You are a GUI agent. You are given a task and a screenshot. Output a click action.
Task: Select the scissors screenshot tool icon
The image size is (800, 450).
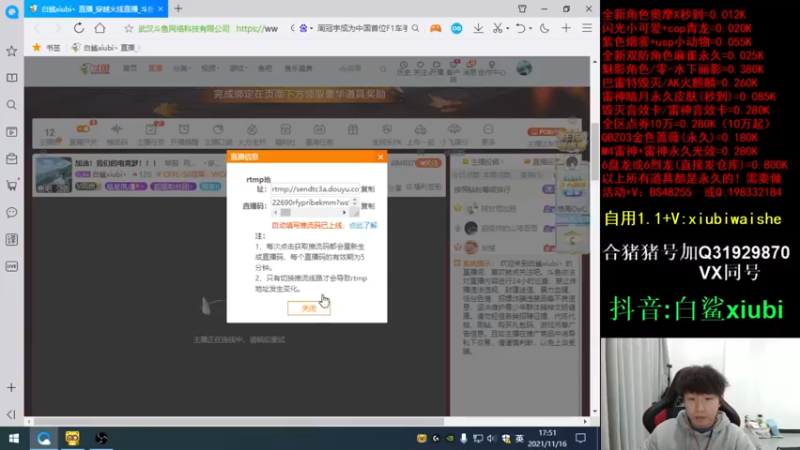pos(497,29)
